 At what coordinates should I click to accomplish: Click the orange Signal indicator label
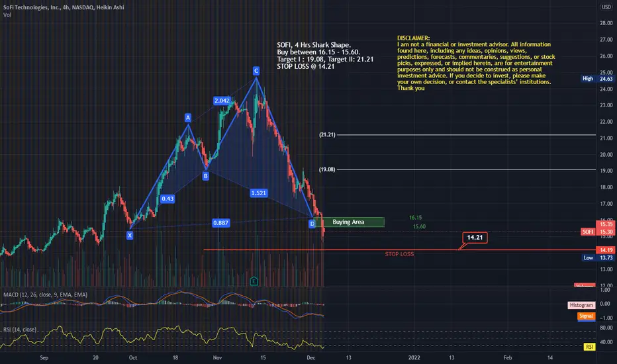click(586, 316)
